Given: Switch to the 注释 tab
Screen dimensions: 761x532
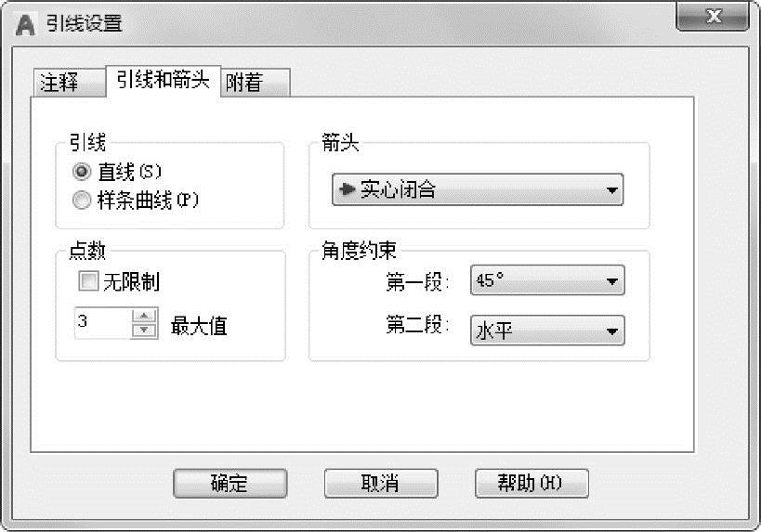Looking at the screenshot, I should point(59,83).
